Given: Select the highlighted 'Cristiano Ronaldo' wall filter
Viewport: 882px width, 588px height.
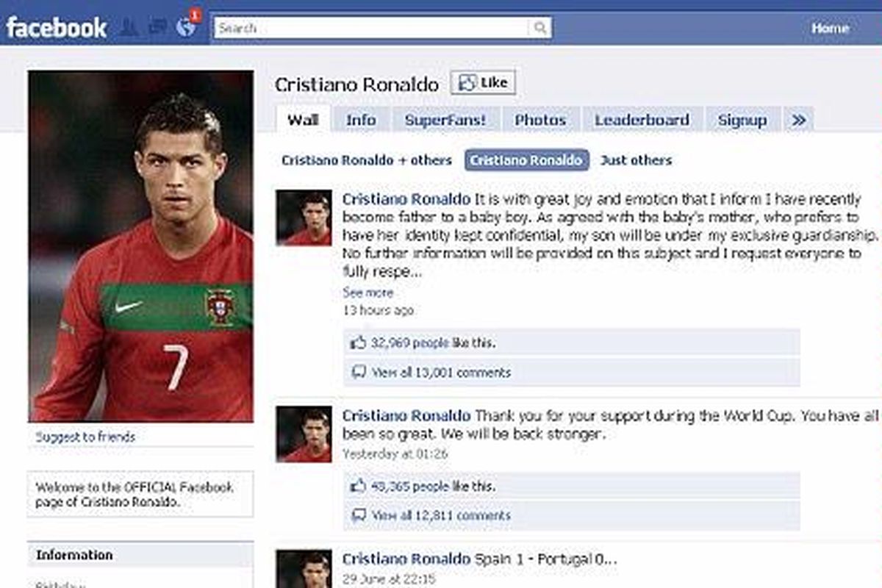Looking at the screenshot, I should (x=526, y=160).
